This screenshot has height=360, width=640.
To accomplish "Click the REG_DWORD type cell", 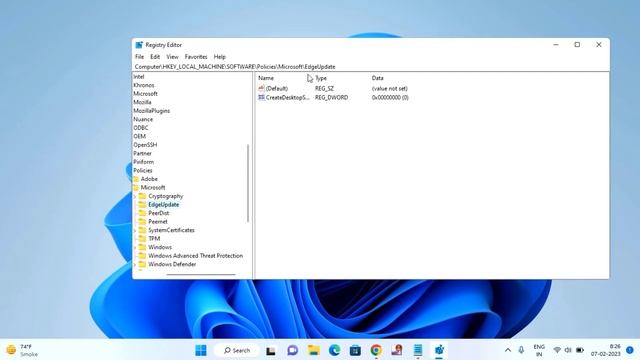I will click(x=331, y=98).
